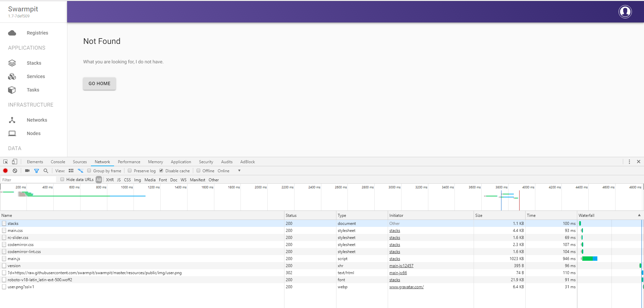This screenshot has width=644, height=308.
Task: Enable the Preserve log checkbox
Action: (x=129, y=171)
